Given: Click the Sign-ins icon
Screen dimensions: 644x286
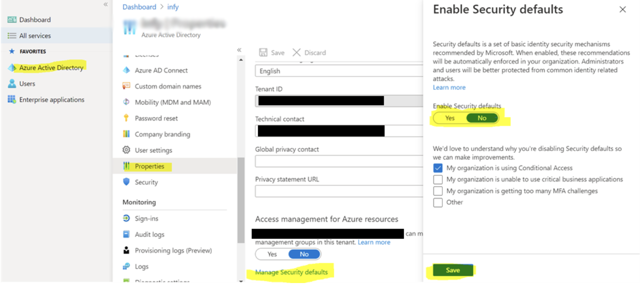Looking at the screenshot, I should click(126, 219).
